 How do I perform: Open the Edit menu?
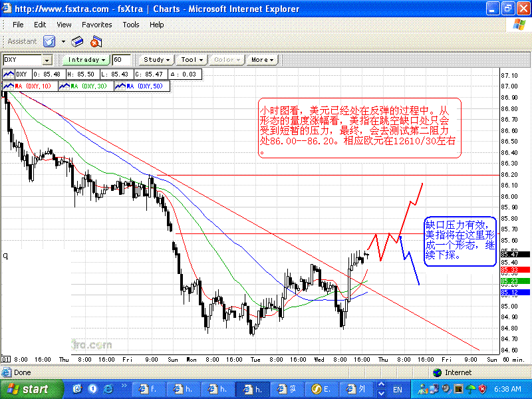pyautogui.click(x=40, y=25)
